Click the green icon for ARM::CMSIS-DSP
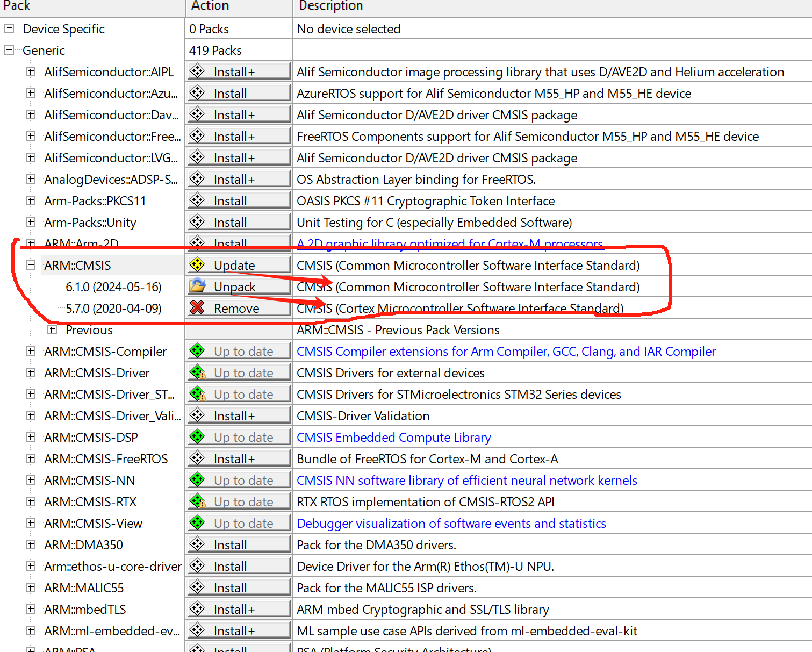 pos(198,436)
